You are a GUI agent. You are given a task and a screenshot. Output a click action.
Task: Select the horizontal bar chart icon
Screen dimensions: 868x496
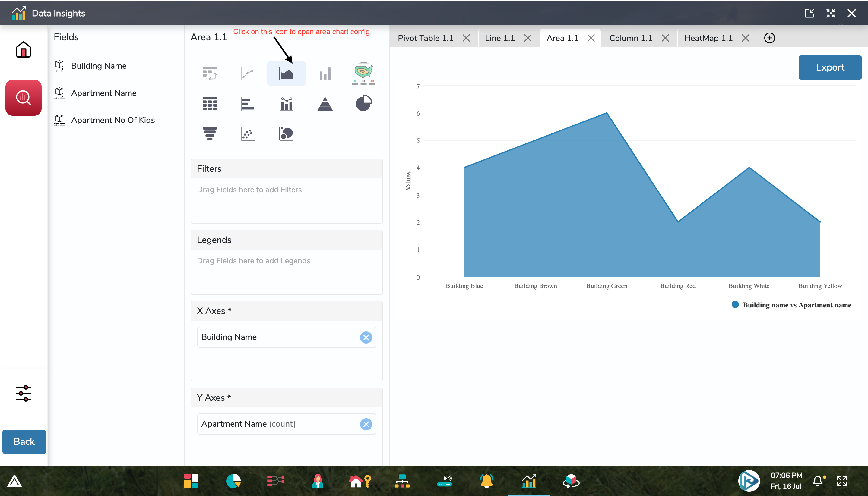click(248, 104)
